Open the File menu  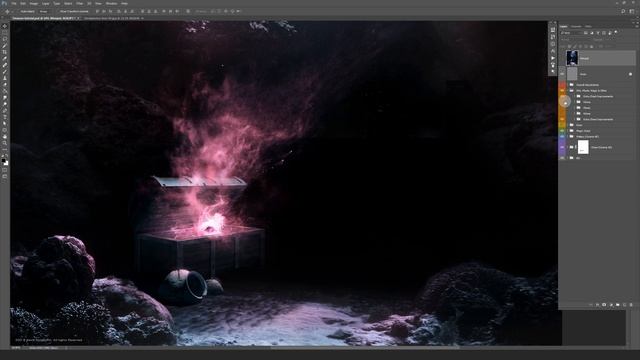[x=13, y=3]
